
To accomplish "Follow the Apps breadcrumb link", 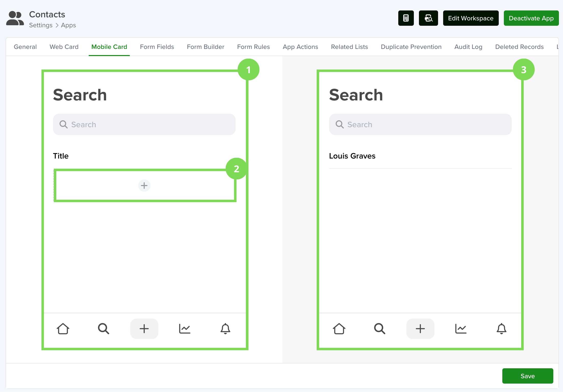I will (x=68, y=25).
